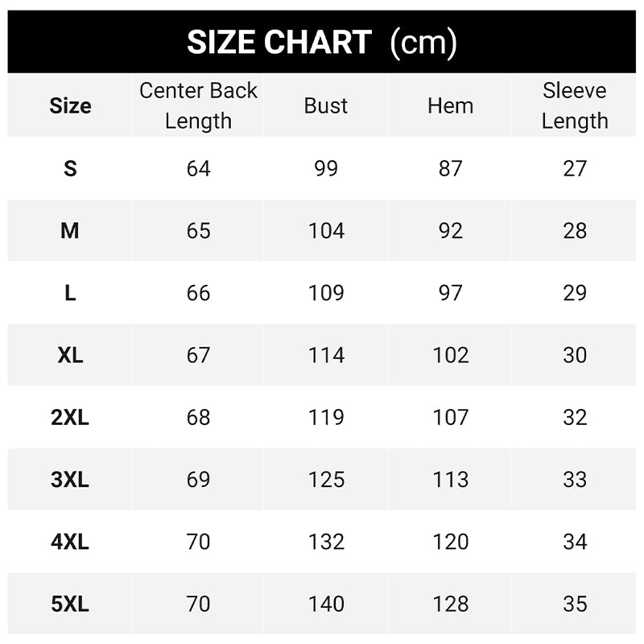The height and width of the screenshot is (644, 644).
Task: Click the Size column header
Action: [x=70, y=105]
